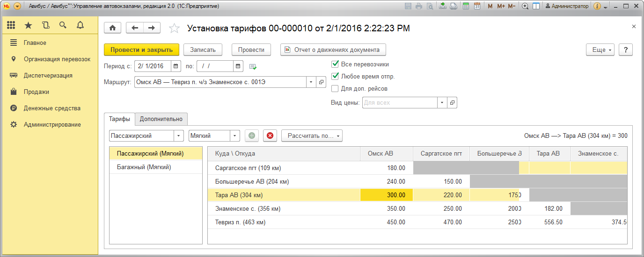Open notifications bell in the sidebar
The width and height of the screenshot is (644, 257).
[80, 25]
